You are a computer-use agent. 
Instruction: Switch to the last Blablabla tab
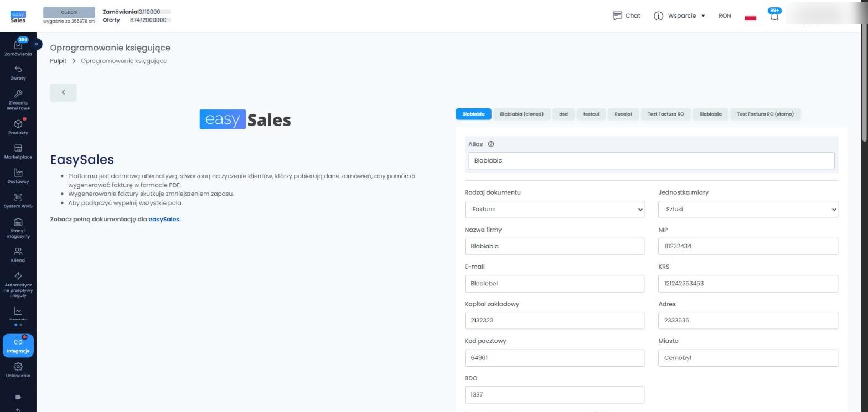coord(710,114)
